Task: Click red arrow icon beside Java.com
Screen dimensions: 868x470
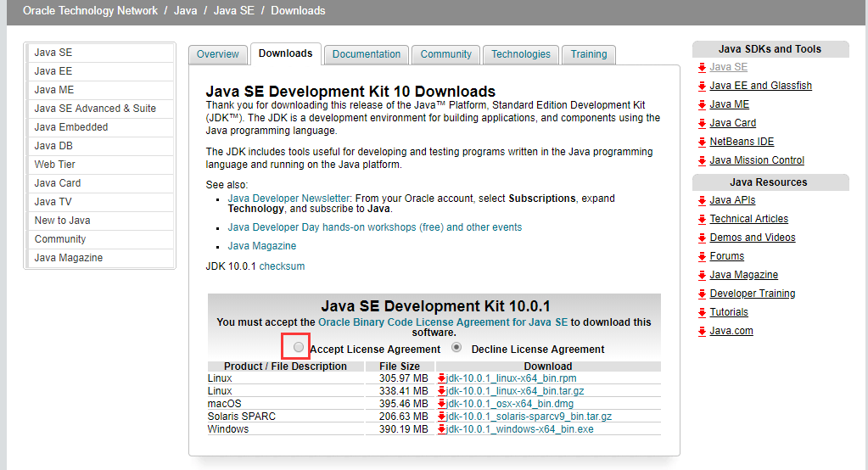Action: pos(702,332)
